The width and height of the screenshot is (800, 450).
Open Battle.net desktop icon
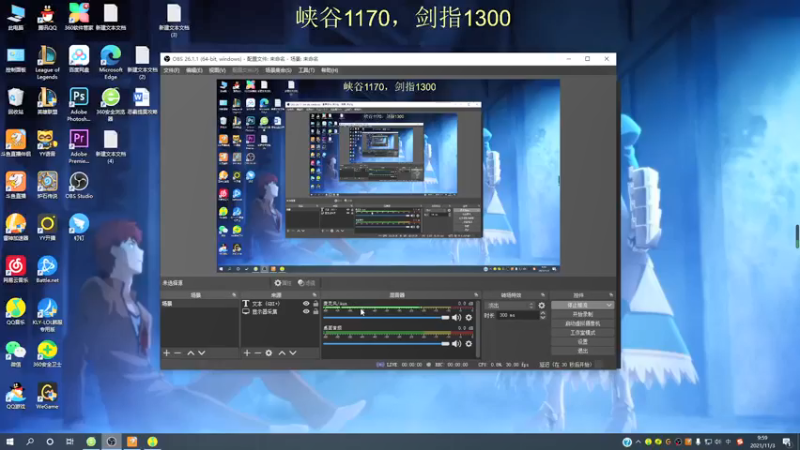click(47, 270)
